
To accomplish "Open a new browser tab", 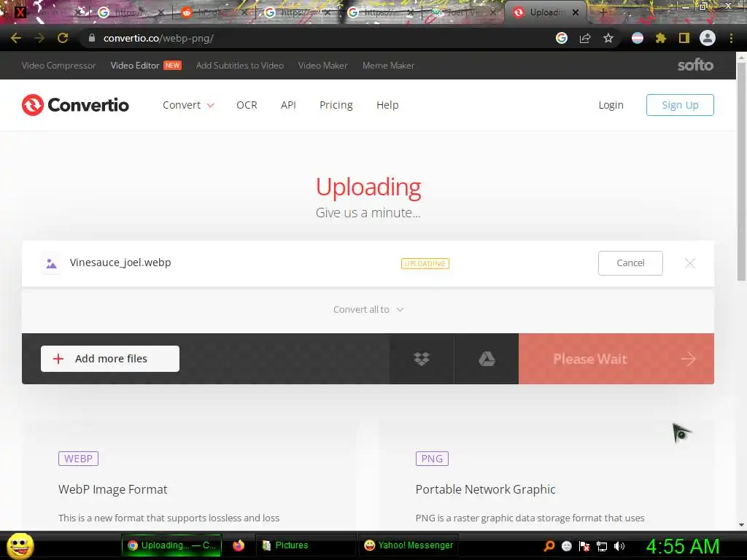I will point(602,13).
